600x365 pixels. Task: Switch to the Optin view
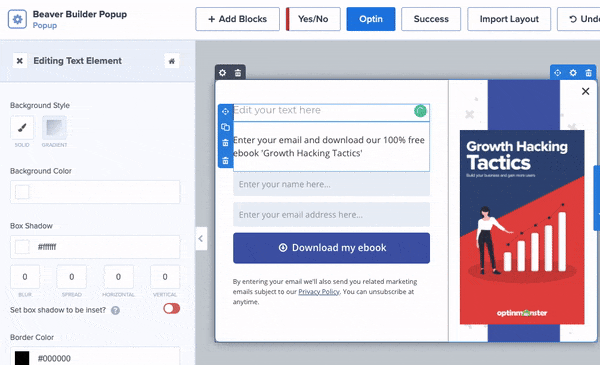pos(371,19)
